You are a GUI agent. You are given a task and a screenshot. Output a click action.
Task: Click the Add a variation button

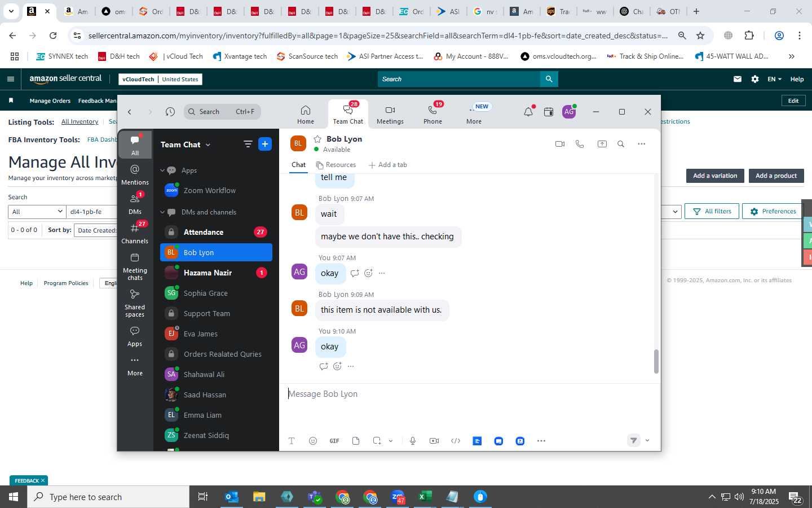coord(715,176)
